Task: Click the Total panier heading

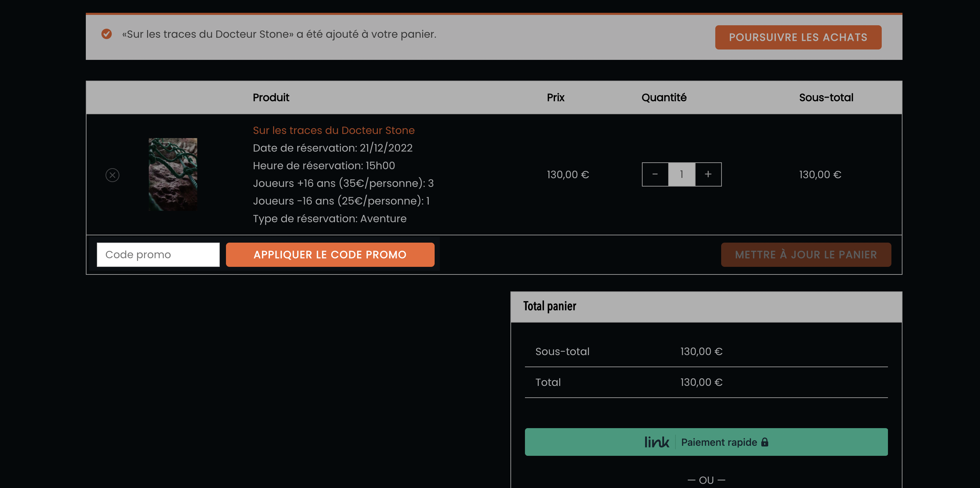Action: pos(550,306)
